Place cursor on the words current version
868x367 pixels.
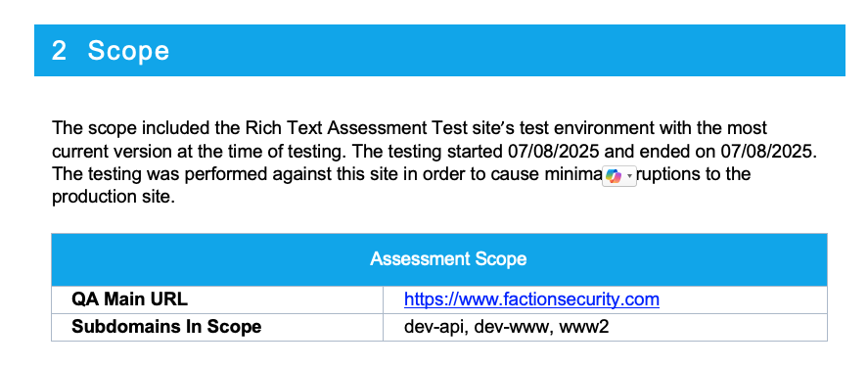(103, 151)
